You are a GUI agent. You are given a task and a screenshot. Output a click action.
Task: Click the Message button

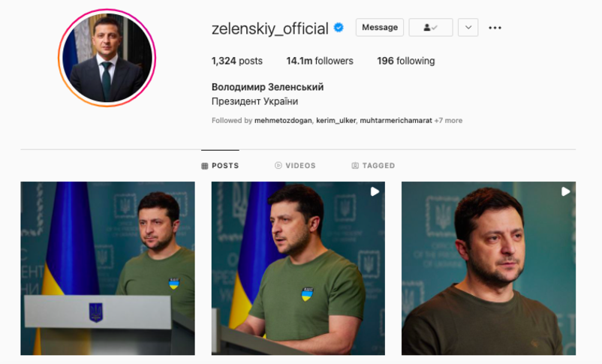(380, 27)
